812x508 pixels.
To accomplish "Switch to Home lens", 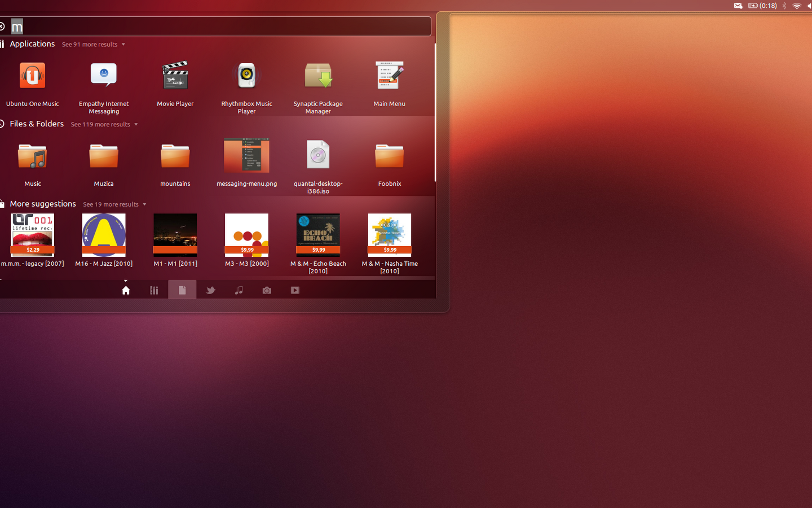I will tap(126, 290).
